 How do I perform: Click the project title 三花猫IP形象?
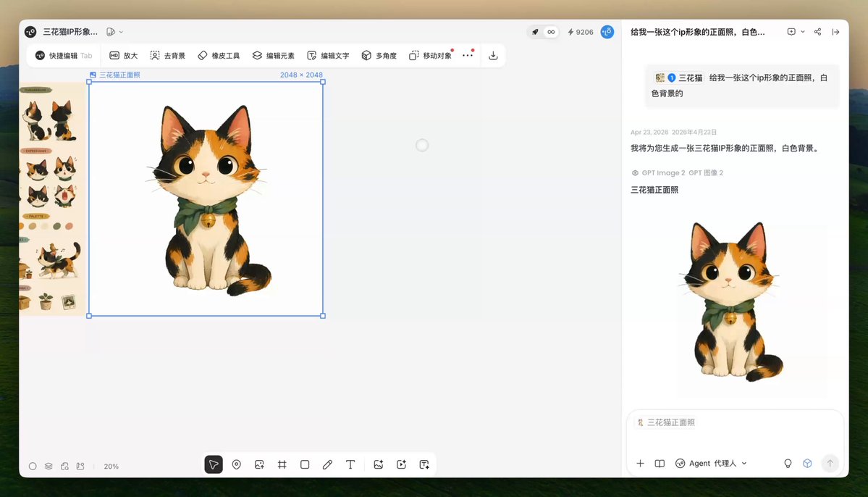tap(70, 32)
